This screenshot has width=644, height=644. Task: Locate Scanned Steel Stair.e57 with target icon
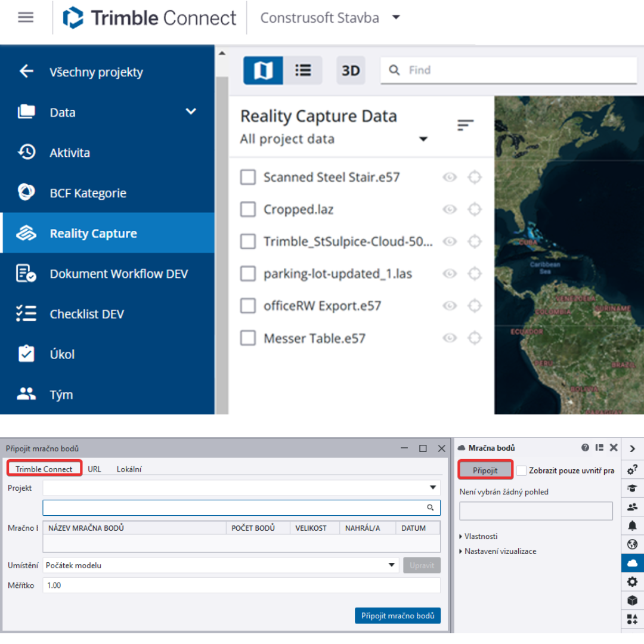(475, 177)
